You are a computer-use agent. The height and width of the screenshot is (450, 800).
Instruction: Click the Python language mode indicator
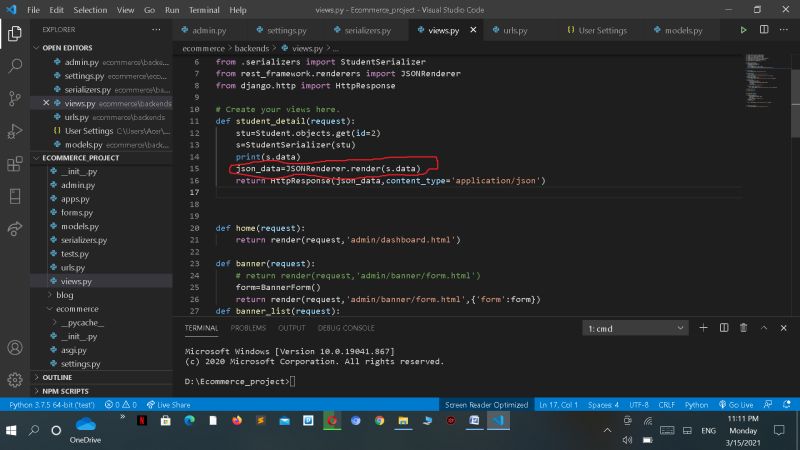(696, 405)
